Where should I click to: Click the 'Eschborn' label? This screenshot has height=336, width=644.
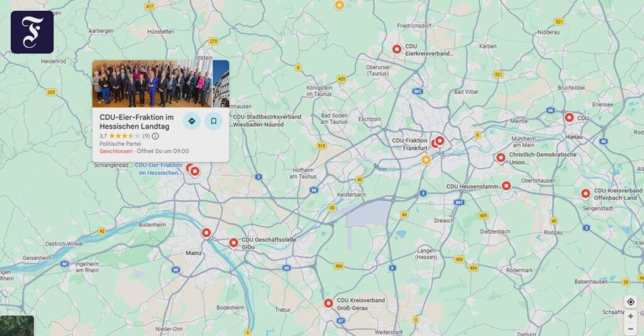[x=370, y=119]
